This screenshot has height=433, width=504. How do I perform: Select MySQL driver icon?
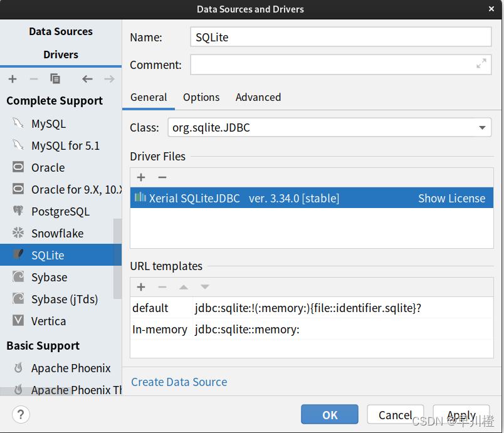tap(18, 123)
